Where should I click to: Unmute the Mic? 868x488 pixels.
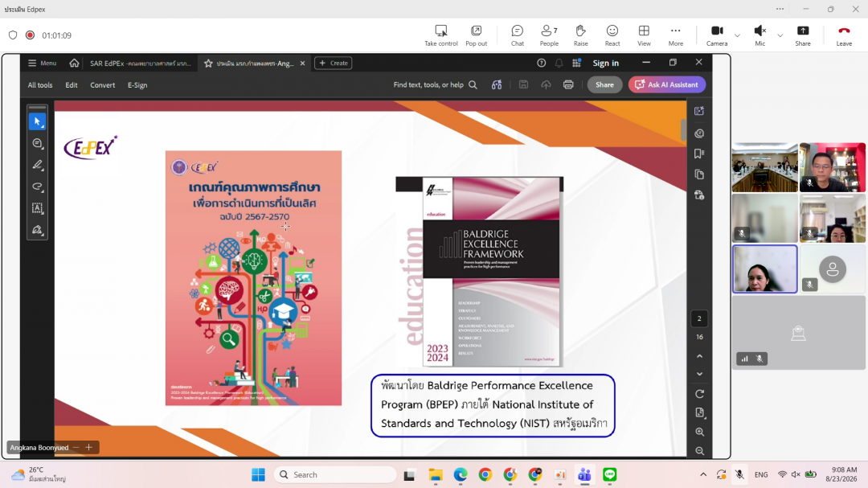tap(760, 35)
